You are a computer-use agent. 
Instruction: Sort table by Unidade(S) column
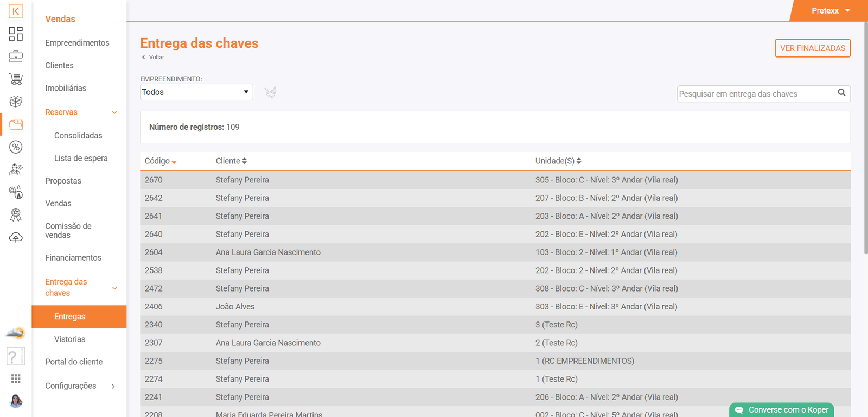click(558, 161)
